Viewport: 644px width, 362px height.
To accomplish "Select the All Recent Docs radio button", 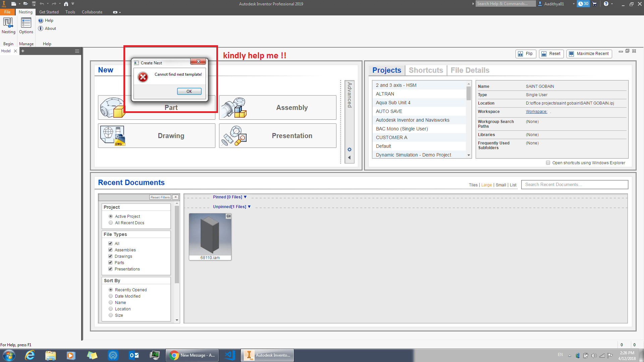I will (111, 223).
